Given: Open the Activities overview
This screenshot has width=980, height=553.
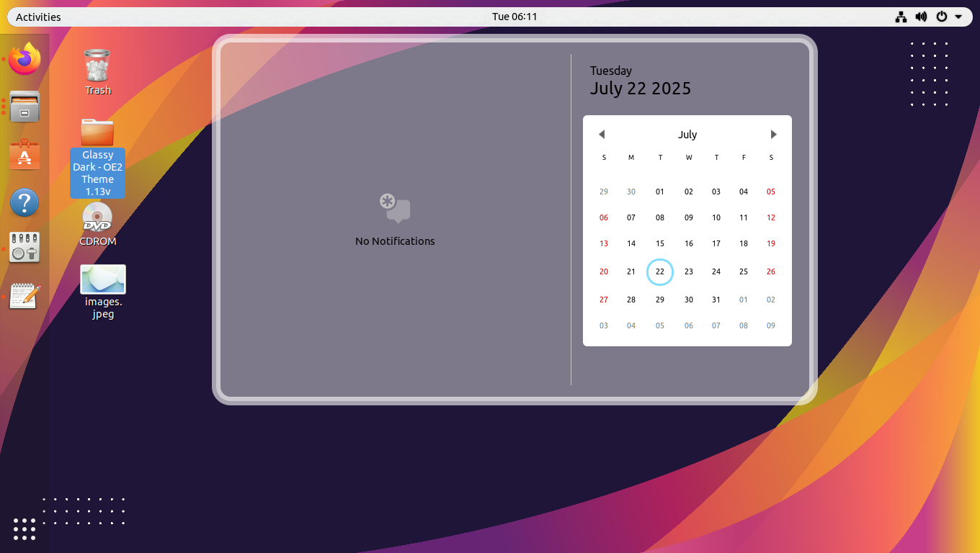Looking at the screenshot, I should click(x=38, y=17).
